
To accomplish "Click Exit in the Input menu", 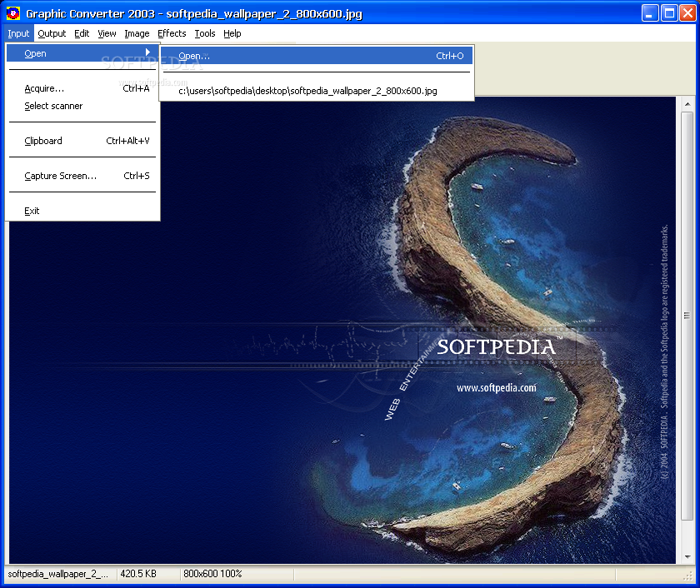I will click(x=32, y=211).
